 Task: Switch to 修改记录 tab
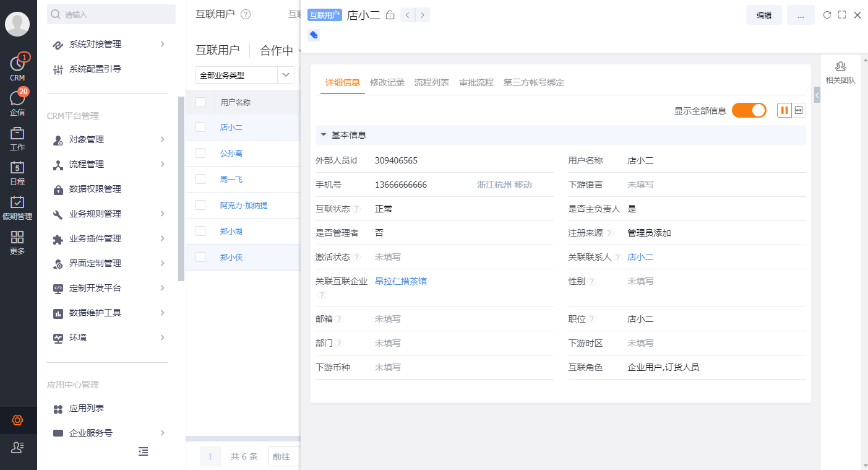[x=387, y=82]
